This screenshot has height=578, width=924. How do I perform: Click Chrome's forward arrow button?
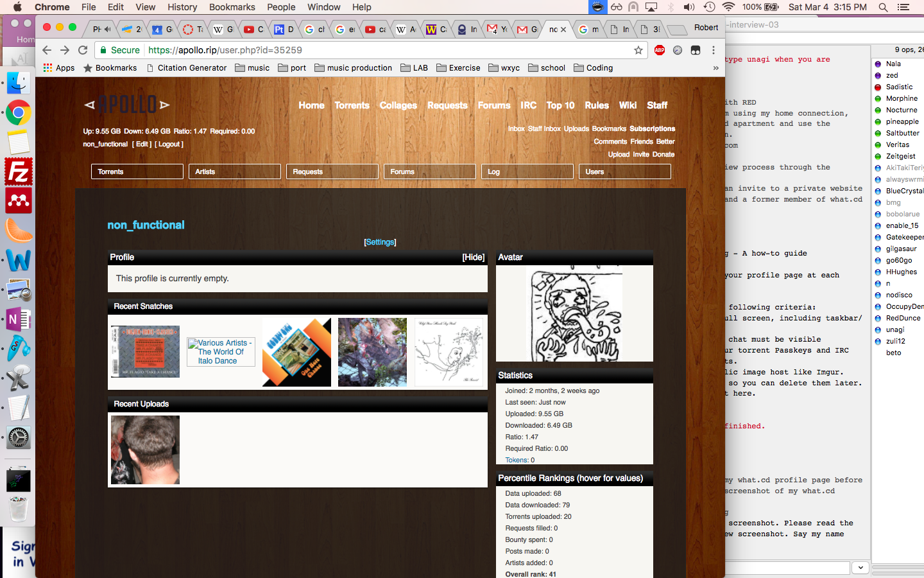coord(64,50)
